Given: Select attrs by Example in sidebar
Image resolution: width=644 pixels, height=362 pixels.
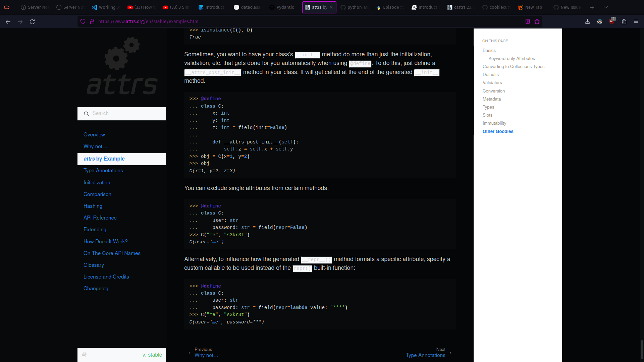Looking at the screenshot, I should 122,159.
